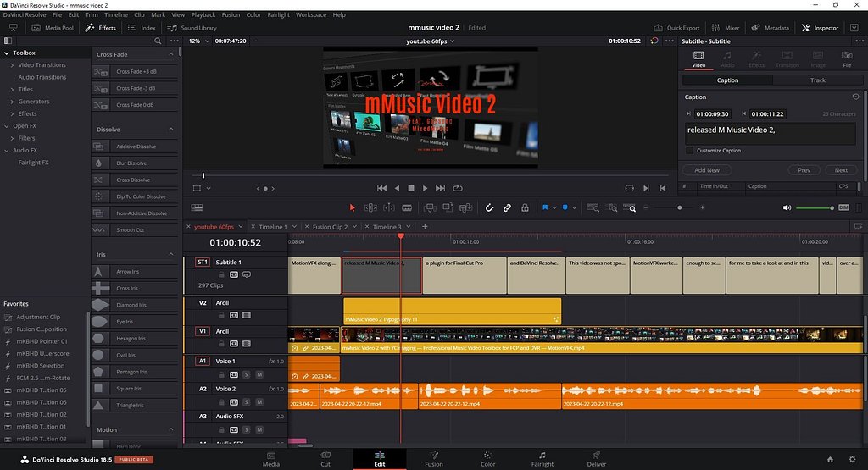Edit the caption text field

tap(770, 133)
